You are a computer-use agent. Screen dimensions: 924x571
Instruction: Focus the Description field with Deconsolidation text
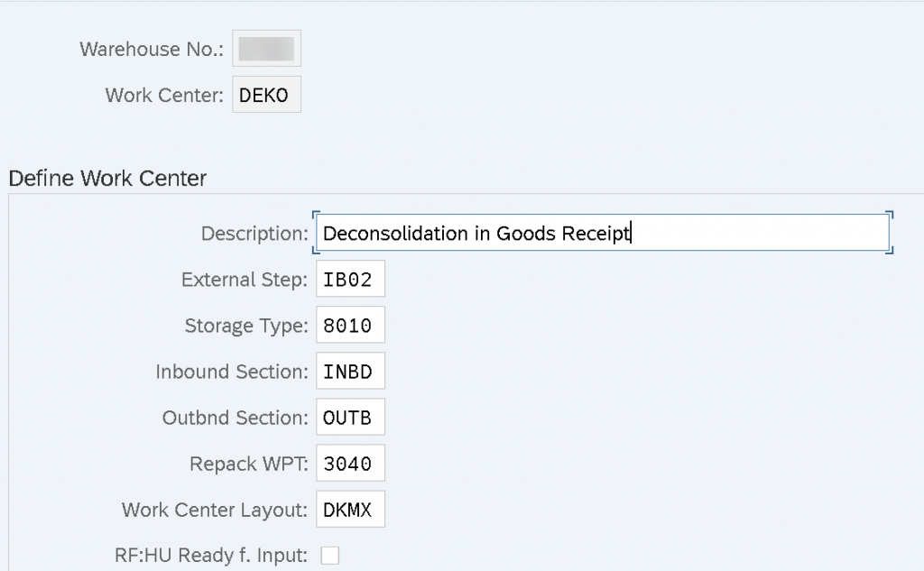[602, 233]
